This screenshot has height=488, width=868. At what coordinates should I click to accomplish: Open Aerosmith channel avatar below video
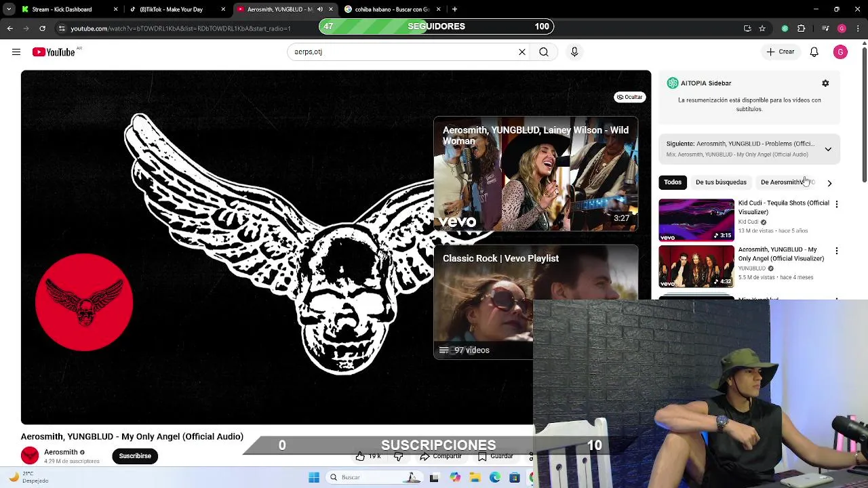point(30,456)
